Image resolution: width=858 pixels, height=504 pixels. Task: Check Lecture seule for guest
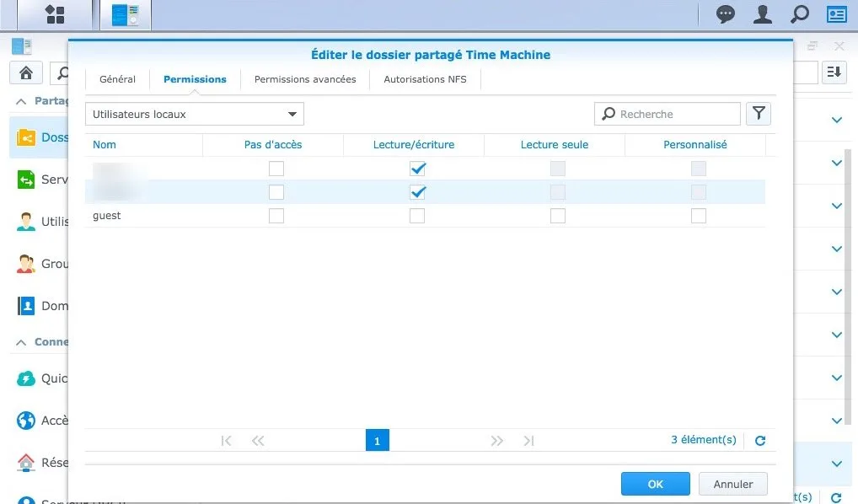558,216
